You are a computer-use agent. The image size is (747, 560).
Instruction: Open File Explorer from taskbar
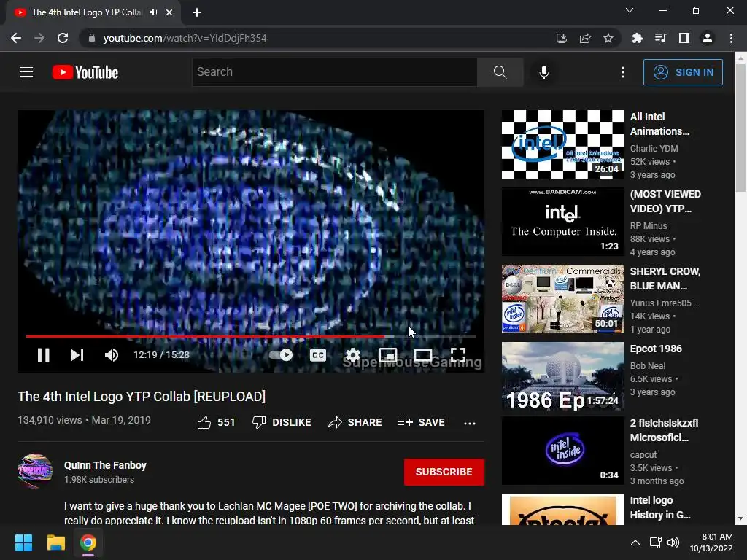click(55, 542)
